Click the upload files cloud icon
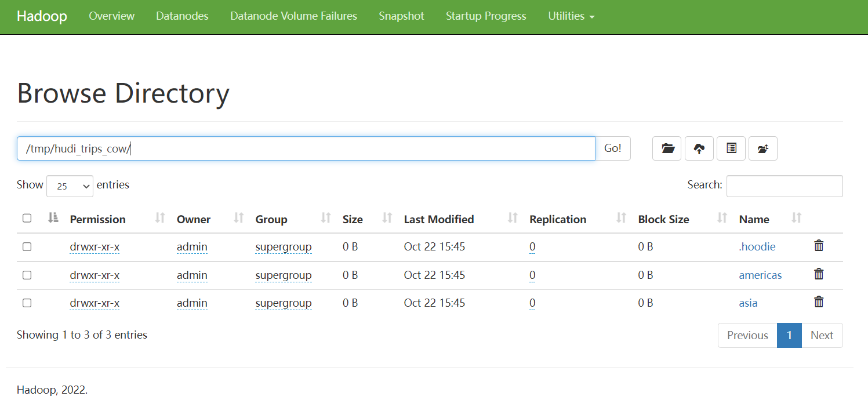This screenshot has height=407, width=868. [699, 148]
